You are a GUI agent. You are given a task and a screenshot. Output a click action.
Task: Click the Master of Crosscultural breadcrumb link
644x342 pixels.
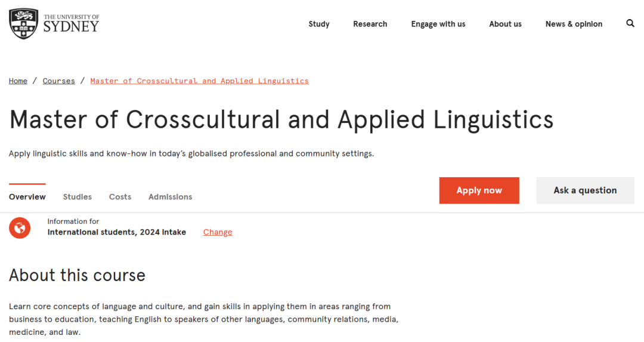199,81
